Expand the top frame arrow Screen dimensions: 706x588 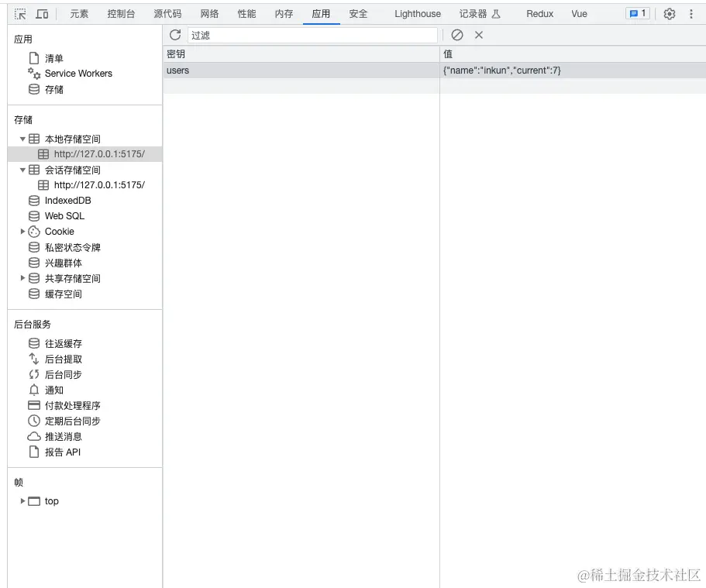[22, 500]
